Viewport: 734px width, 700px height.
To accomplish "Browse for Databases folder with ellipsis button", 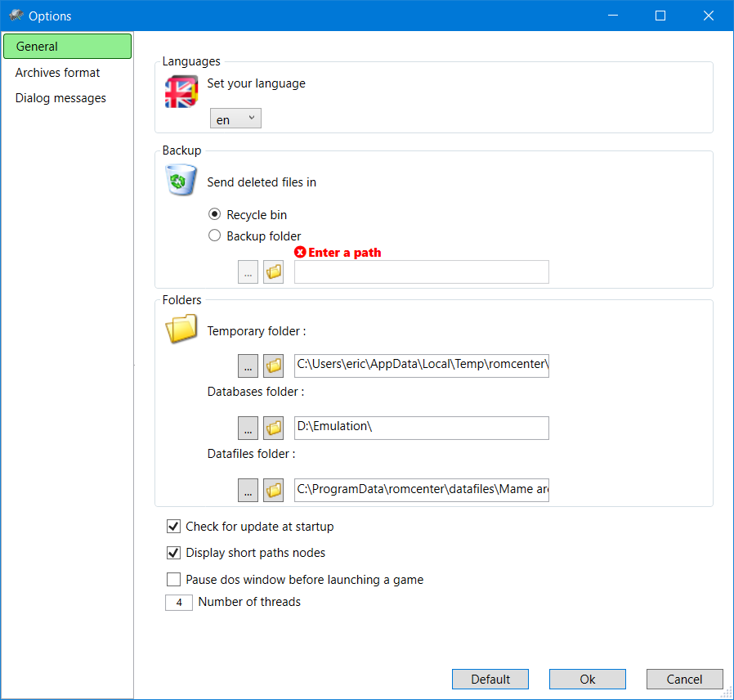I will click(x=248, y=428).
